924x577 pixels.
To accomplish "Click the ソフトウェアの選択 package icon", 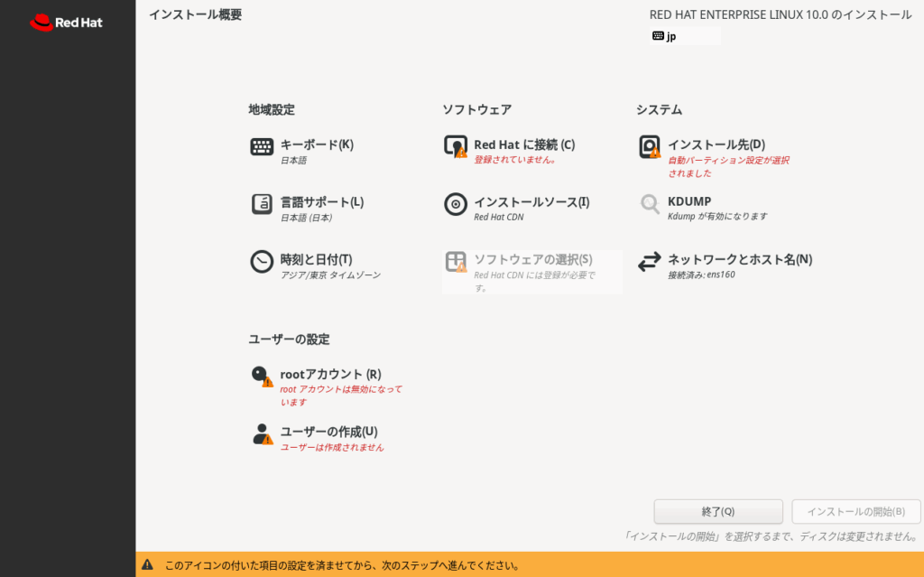I will click(x=456, y=262).
